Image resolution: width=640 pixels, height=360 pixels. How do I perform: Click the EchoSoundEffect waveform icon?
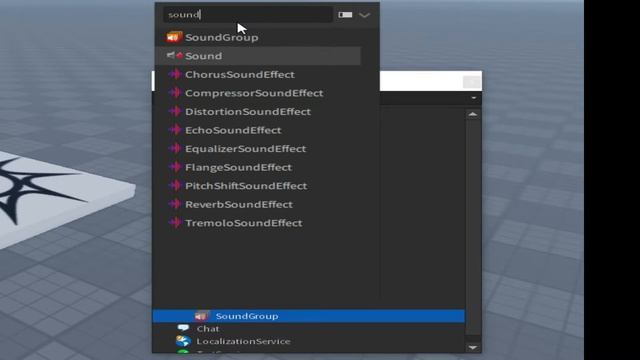(175, 130)
